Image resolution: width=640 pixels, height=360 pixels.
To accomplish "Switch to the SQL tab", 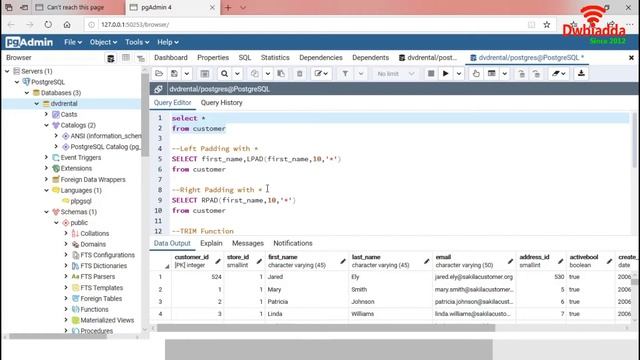I will tap(244, 58).
